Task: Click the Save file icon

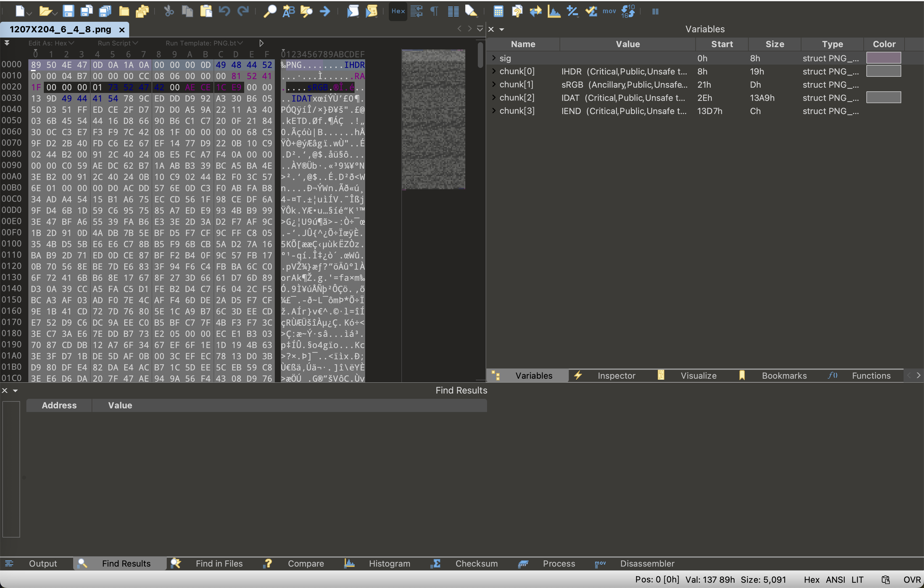Action: pyautogui.click(x=68, y=12)
